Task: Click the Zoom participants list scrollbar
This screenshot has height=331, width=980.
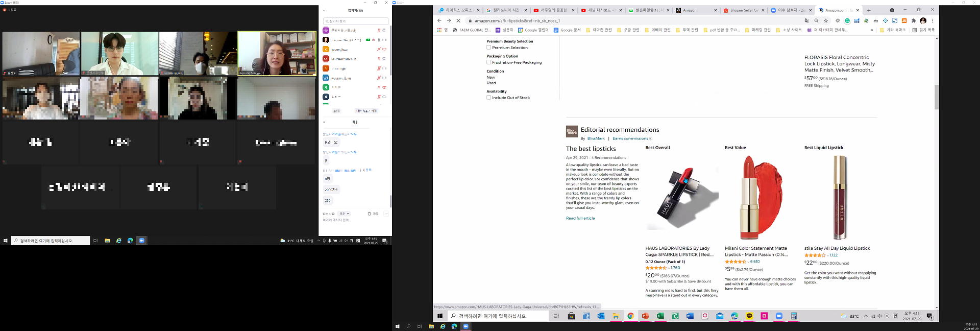Action: [390, 51]
